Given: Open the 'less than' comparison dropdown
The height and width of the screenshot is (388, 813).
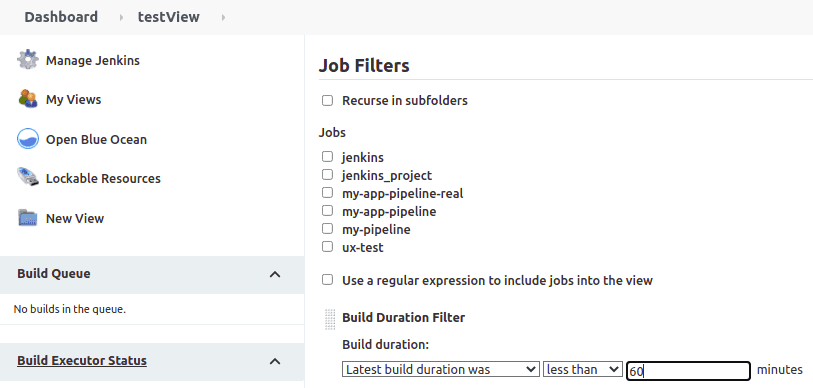Looking at the screenshot, I should (x=582, y=369).
